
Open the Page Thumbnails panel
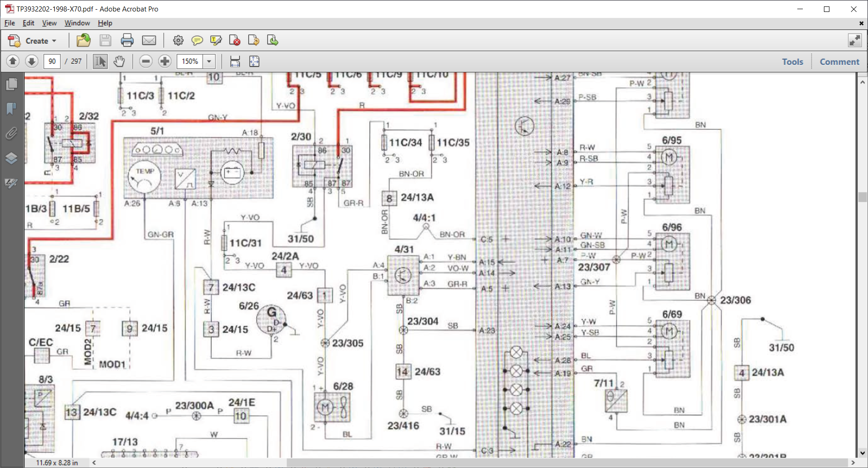pos(11,84)
